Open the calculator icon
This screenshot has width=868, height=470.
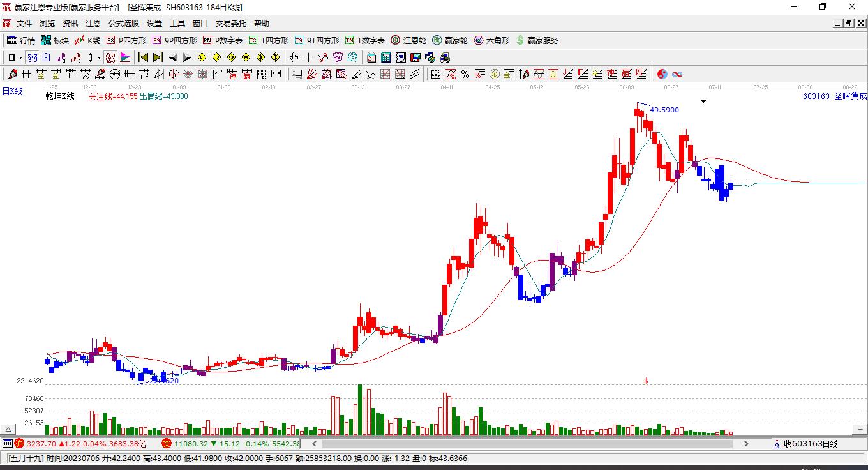(386, 57)
